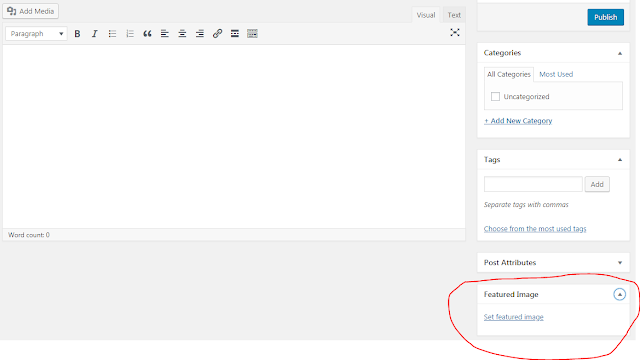Viewport: 640px width, 360px height.
Task: Check the Uncategorized category
Action: (x=495, y=97)
